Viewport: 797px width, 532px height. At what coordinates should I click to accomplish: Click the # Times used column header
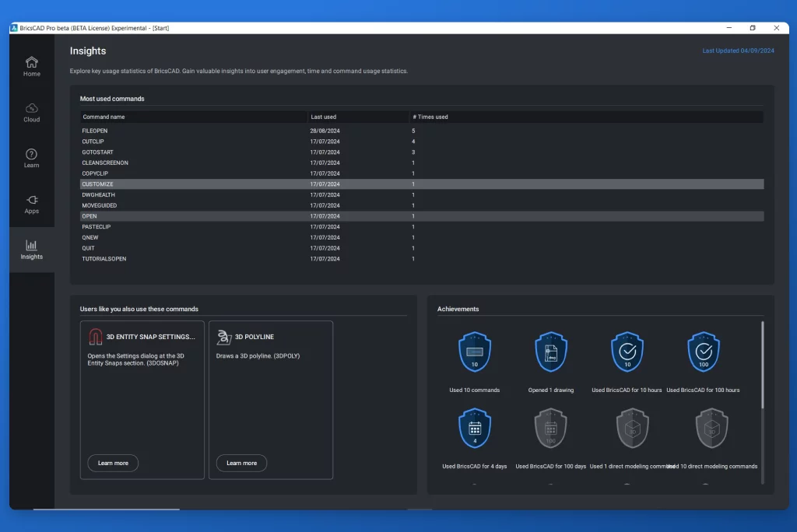[586, 117]
